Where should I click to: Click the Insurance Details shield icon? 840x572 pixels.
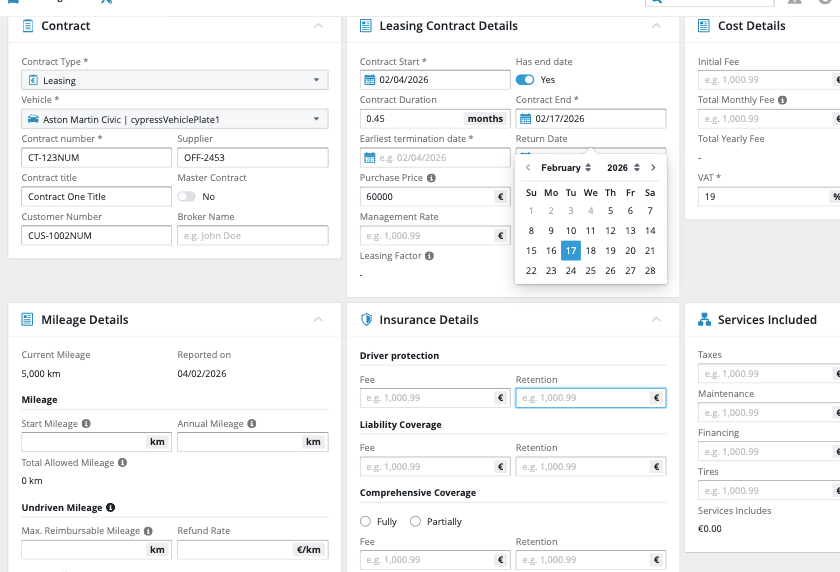click(x=366, y=320)
